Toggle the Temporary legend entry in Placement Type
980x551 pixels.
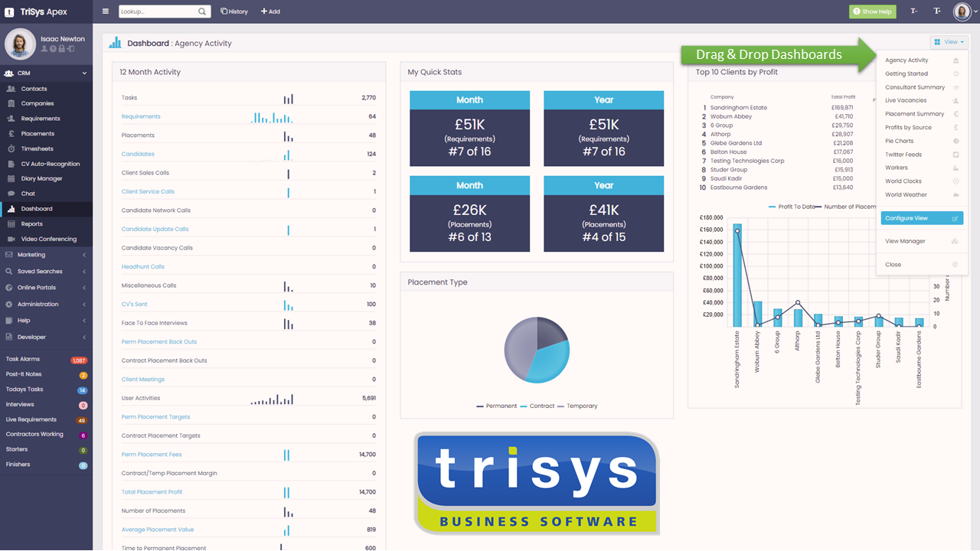577,406
